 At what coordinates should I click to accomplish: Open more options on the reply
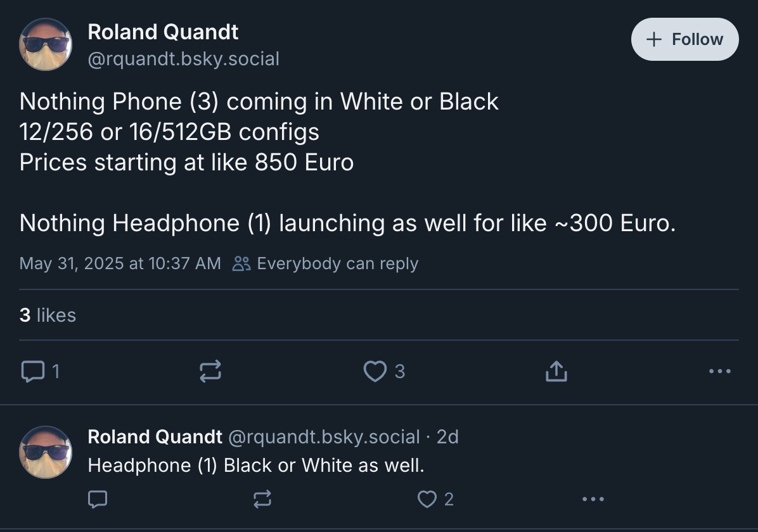coord(593,499)
